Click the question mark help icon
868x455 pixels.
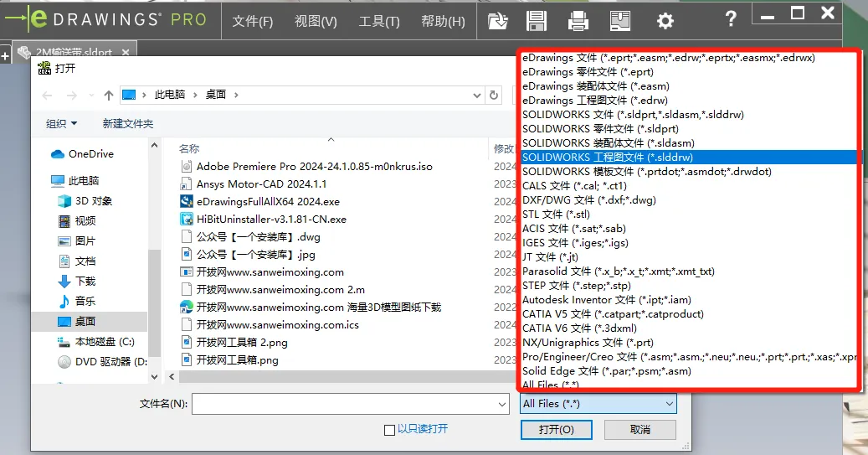click(731, 19)
